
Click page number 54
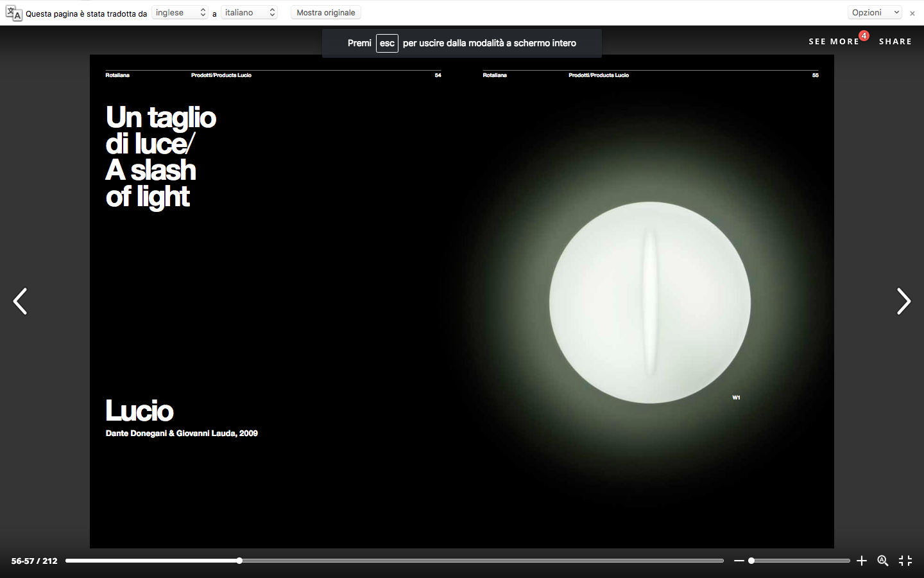[438, 75]
